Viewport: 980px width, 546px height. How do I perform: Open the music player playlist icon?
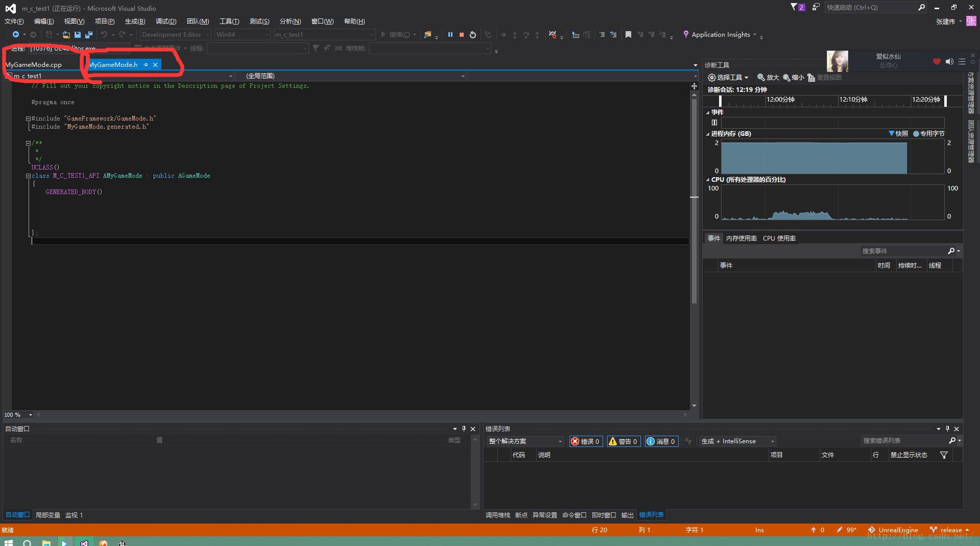click(962, 61)
